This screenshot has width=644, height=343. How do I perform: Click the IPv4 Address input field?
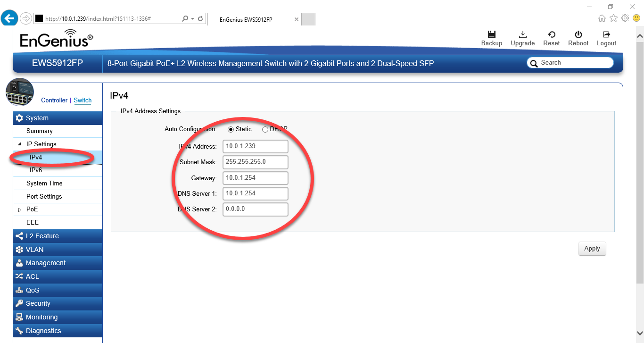pyautogui.click(x=255, y=146)
